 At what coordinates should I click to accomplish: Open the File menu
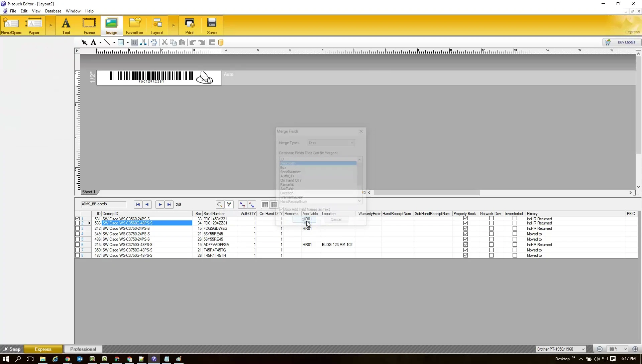(x=13, y=11)
